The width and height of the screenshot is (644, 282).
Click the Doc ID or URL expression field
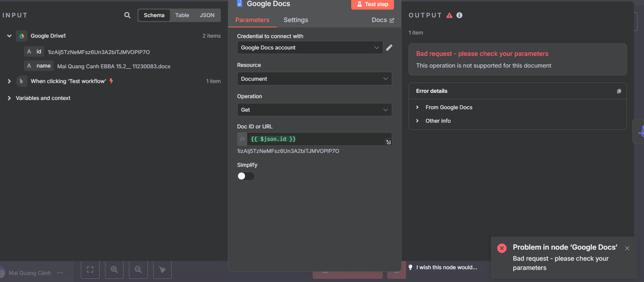pyautogui.click(x=316, y=139)
